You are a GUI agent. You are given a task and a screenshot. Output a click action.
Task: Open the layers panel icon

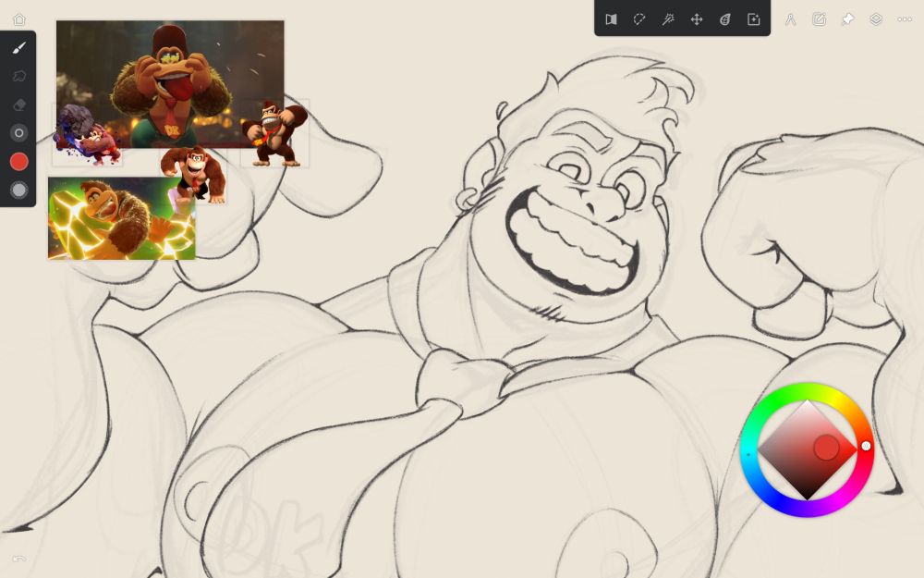tap(876, 19)
